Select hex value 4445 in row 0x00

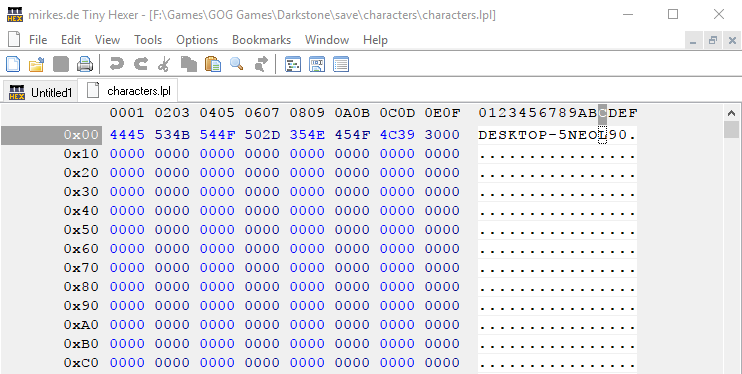click(x=127, y=135)
